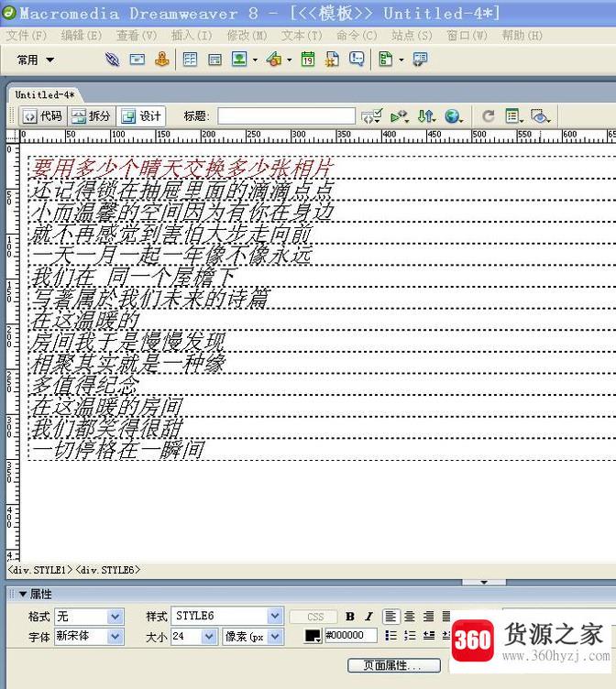Click the Insert Div Tag icon
616x689 pixels.
(214, 59)
